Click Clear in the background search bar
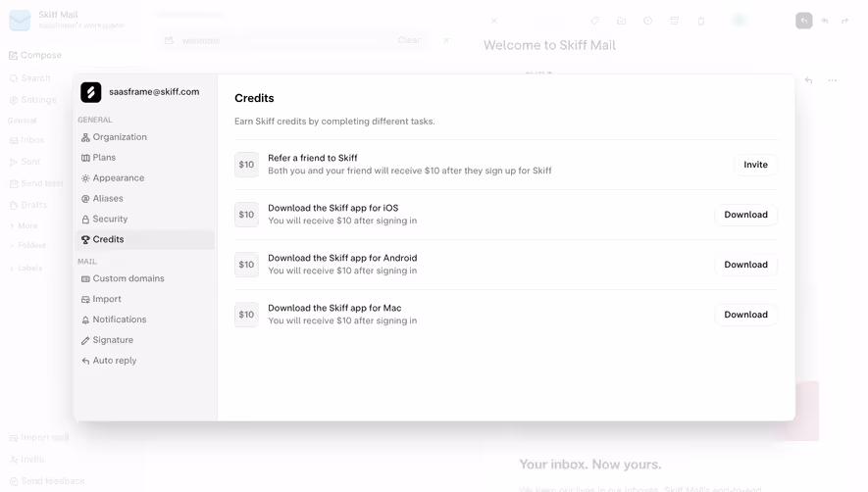Image resolution: width=868 pixels, height=492 pixels. pos(409,40)
